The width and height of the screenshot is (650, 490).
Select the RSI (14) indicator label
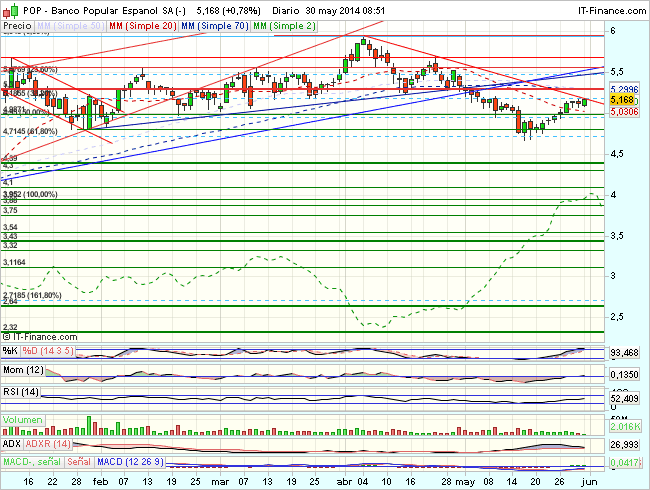(x=20, y=391)
